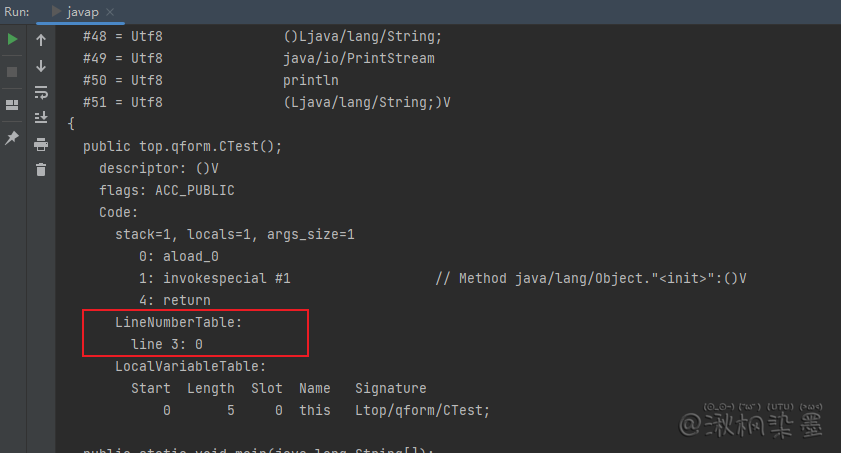Click the LineNumberTable line in output

point(179,322)
